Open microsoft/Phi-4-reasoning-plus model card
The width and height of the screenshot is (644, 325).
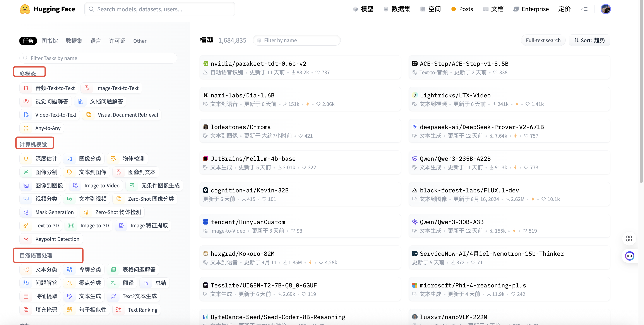click(509, 289)
